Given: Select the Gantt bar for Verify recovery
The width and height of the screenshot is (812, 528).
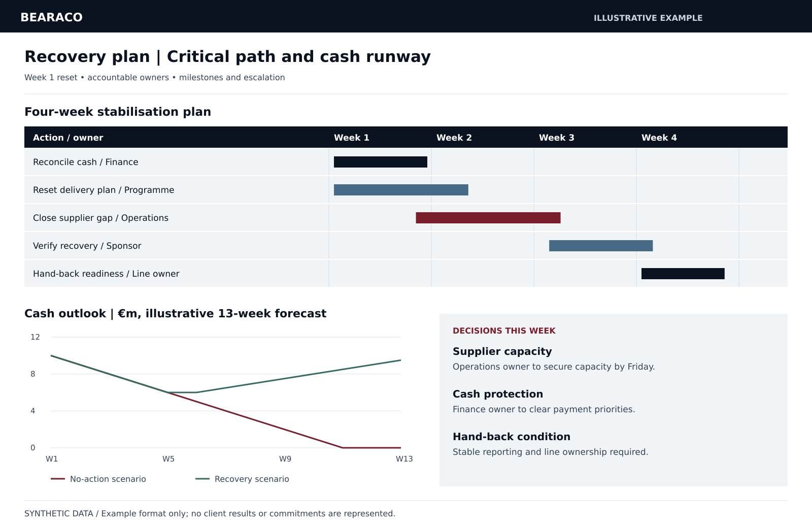Looking at the screenshot, I should [x=601, y=246].
